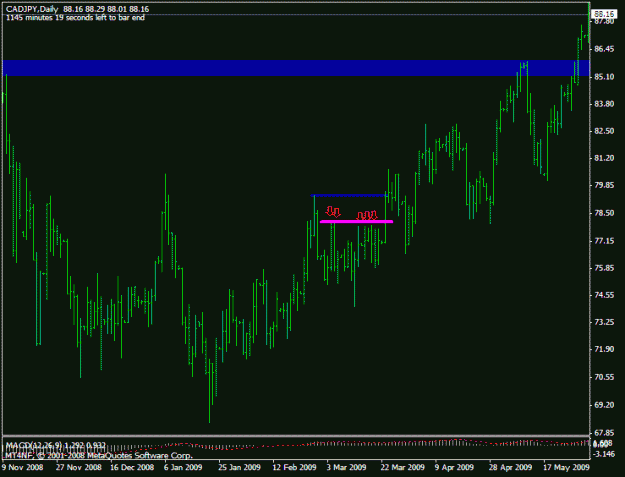Click the 79.85 price axis label
Image resolution: width=625 pixels, height=477 pixels.
tap(604, 185)
